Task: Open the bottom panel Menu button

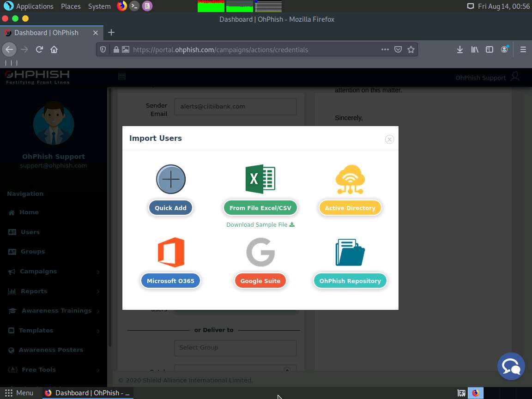Action: (19, 393)
